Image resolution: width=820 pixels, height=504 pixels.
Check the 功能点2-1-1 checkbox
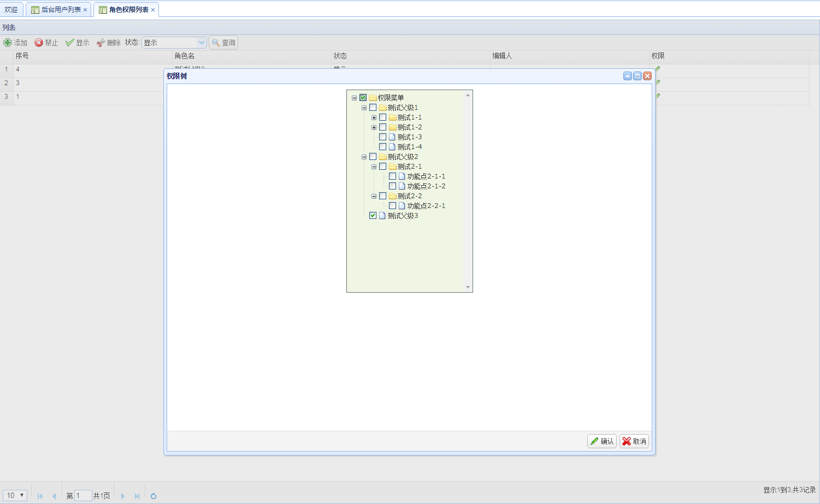click(392, 176)
